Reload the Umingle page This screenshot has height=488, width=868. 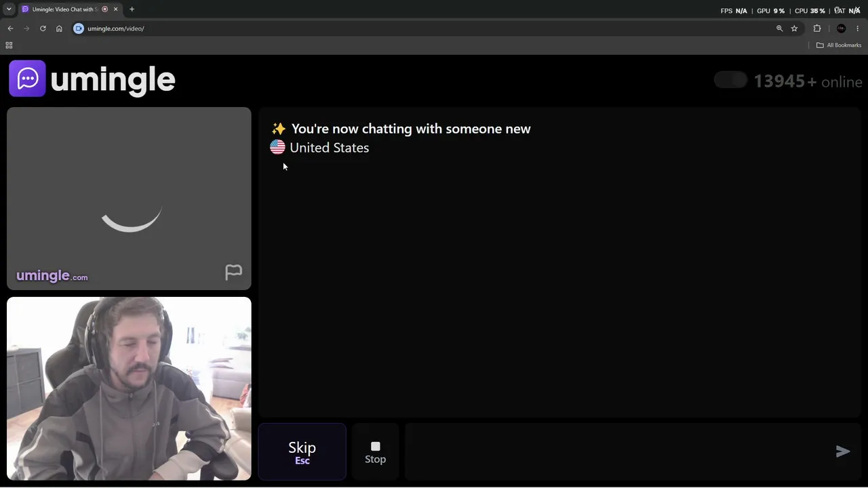coord(43,28)
